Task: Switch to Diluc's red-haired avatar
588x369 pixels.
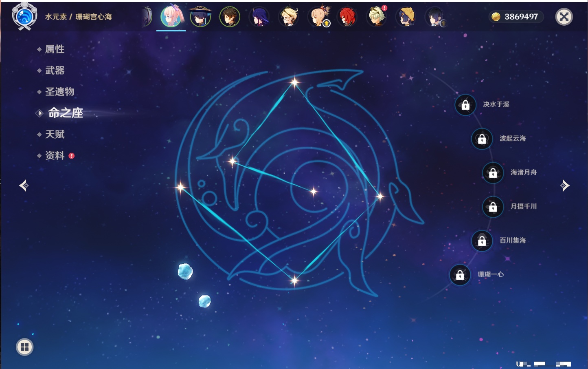Action: (x=347, y=17)
